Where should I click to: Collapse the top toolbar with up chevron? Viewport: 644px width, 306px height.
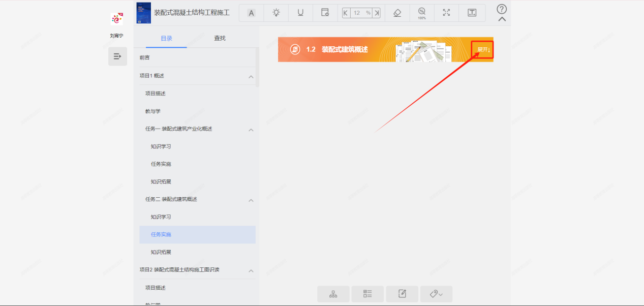pos(502,19)
